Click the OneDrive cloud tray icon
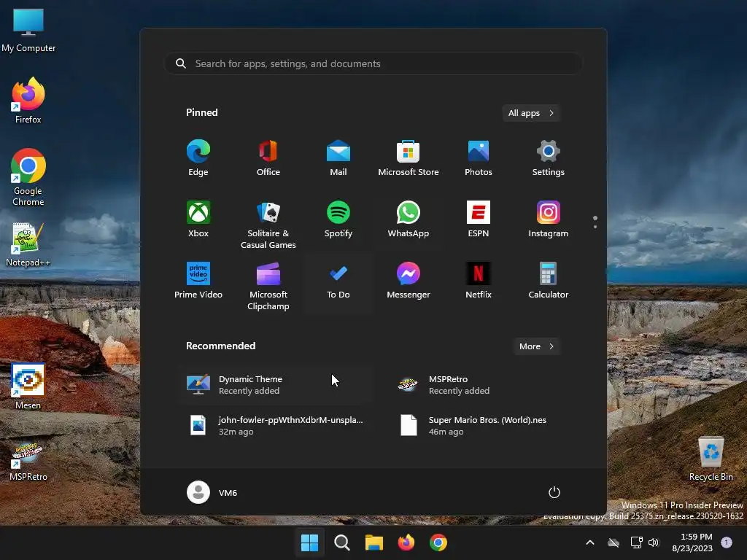 pyautogui.click(x=614, y=542)
